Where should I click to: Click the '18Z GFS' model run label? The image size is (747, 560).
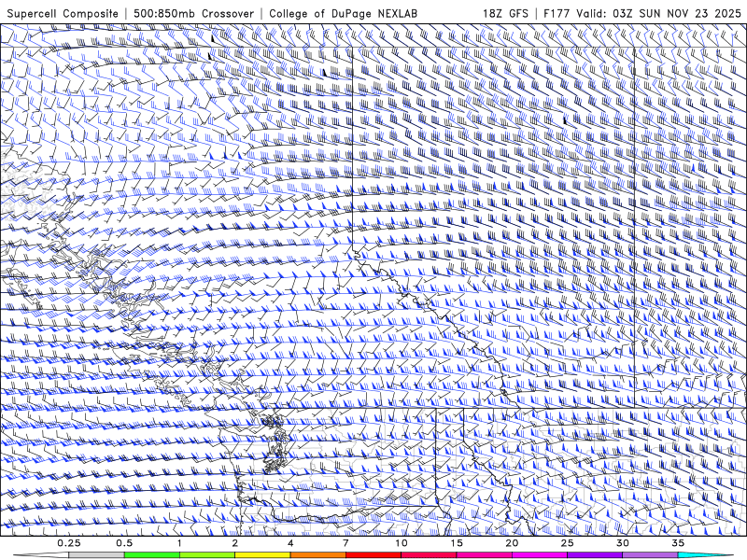(505, 14)
